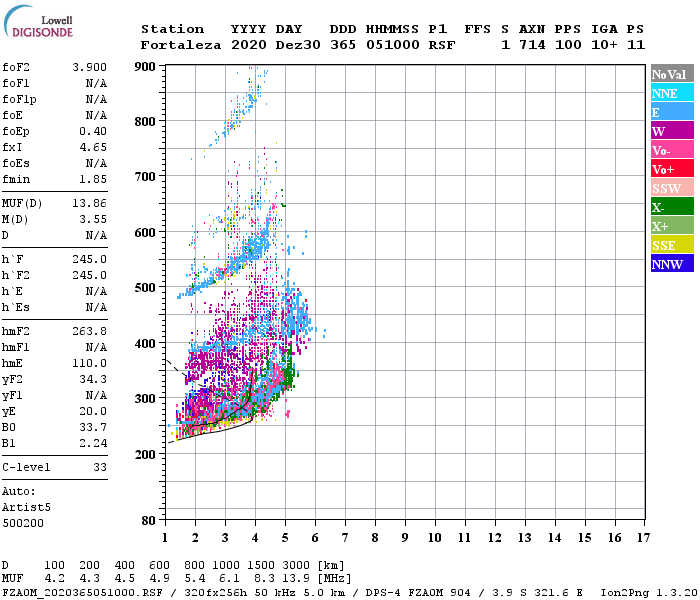
Task: Click the M(D) value 3.55
Action: click(93, 220)
